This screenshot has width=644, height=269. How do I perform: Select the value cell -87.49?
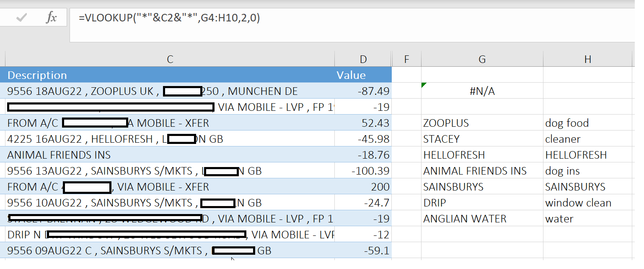click(x=363, y=91)
